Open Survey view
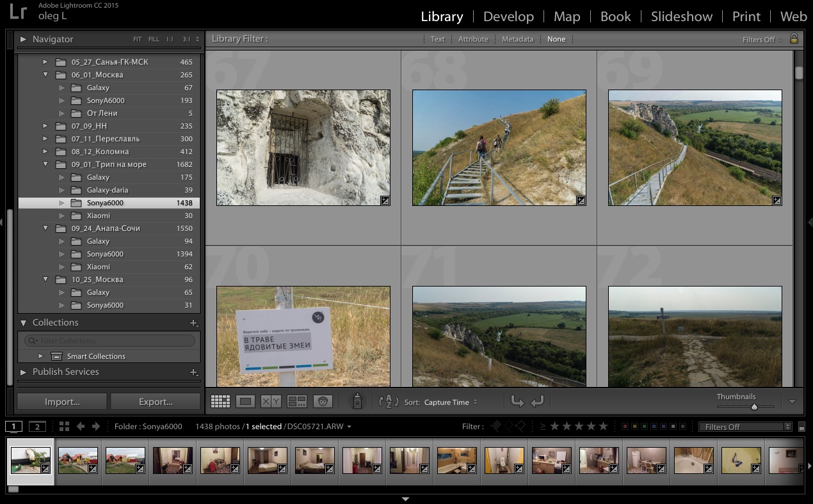This screenshot has width=813, height=504. coord(297,402)
